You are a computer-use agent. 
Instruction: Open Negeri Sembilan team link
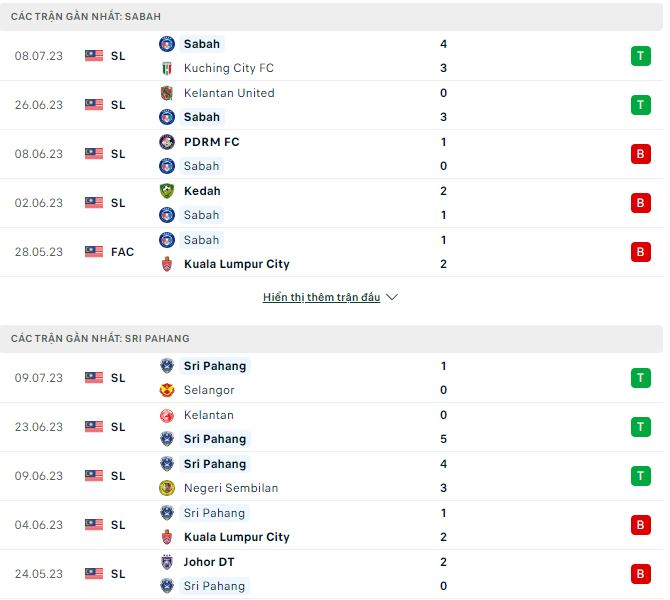pyautogui.click(x=231, y=488)
